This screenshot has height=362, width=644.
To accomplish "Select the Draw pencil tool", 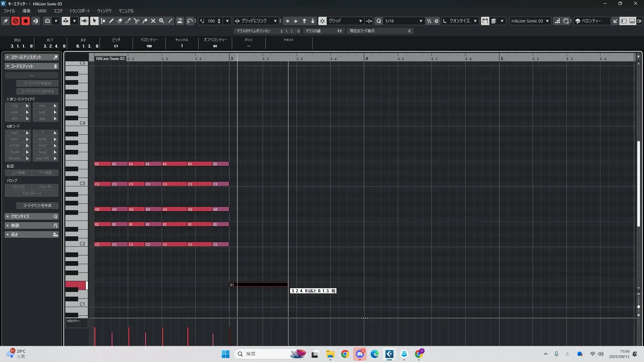I will pos(111,21).
